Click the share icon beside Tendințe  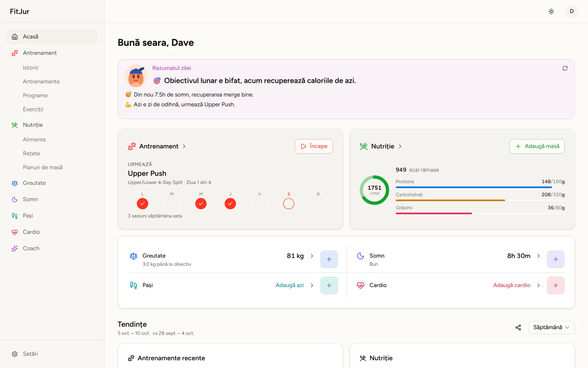pyautogui.click(x=518, y=327)
